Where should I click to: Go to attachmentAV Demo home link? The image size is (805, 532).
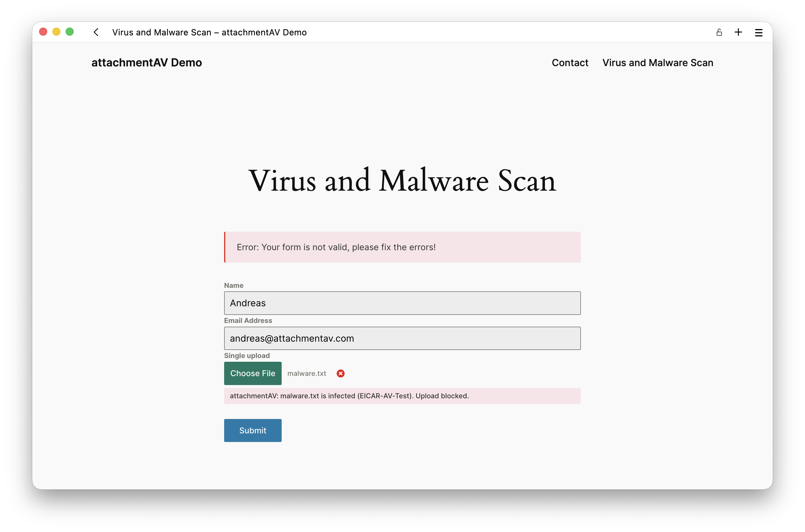[147, 62]
